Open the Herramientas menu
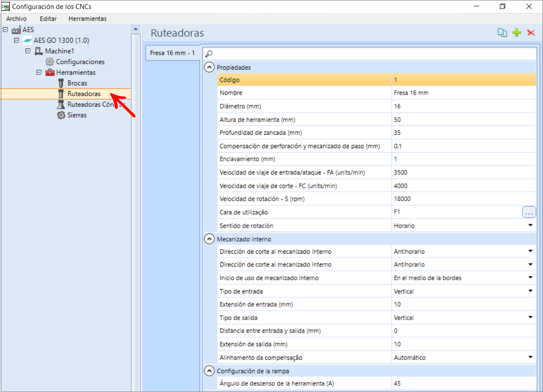Screen dimensions: 543x392 [x=88, y=19]
